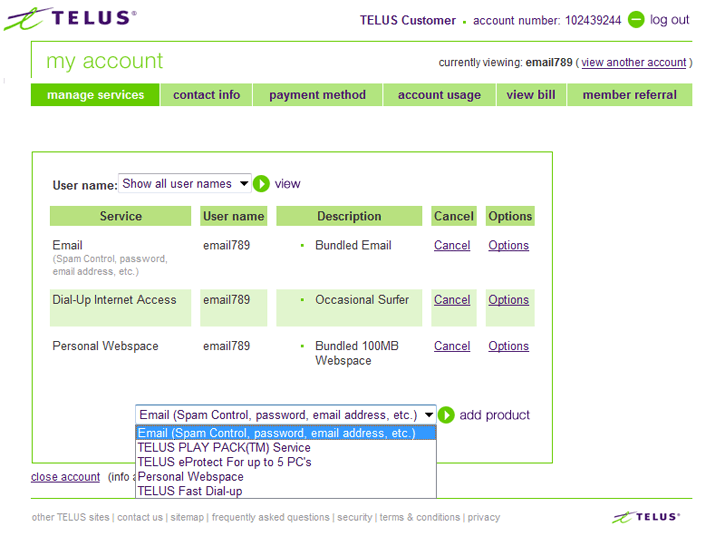This screenshot has width=725, height=546.
Task: Click the TELUS logo in the header
Action: (70, 18)
